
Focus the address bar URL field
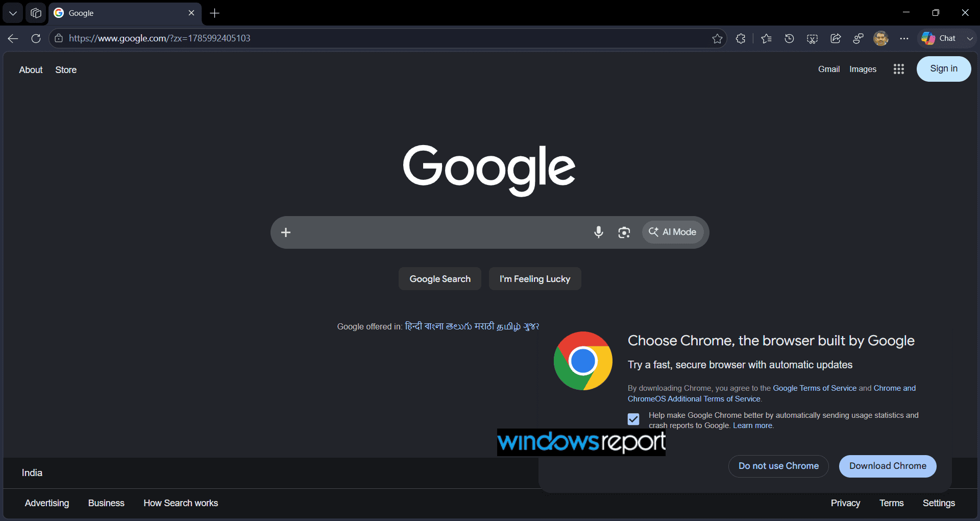pyautogui.click(x=388, y=38)
